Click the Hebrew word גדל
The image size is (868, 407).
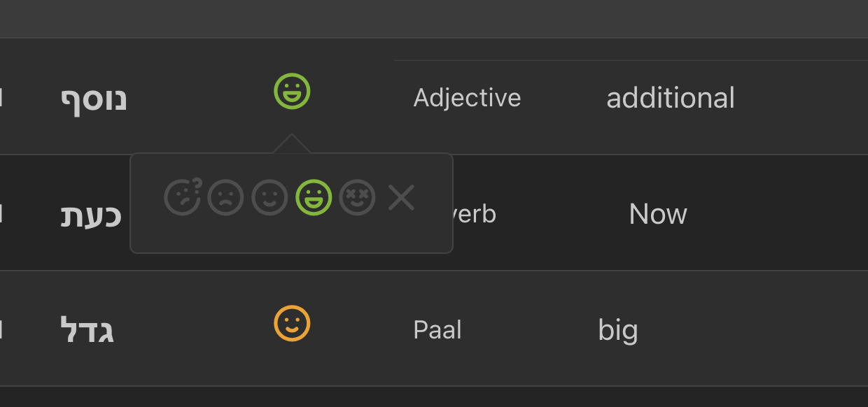tap(87, 330)
